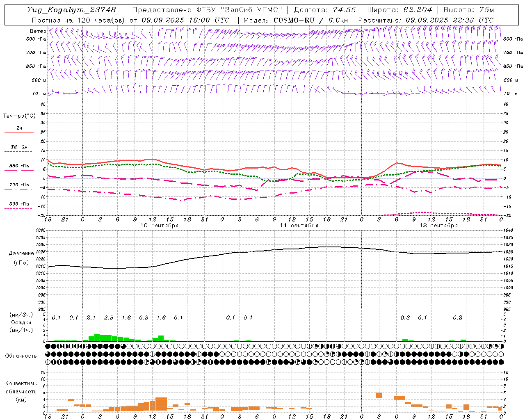The width and height of the screenshot is (525, 420).
Task: Click the provider text 'ЗапСиб УГМС'
Action: coord(252,10)
